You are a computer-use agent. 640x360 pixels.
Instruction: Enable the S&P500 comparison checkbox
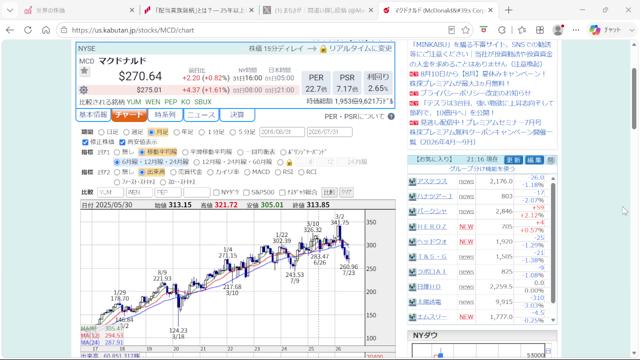click(x=246, y=192)
